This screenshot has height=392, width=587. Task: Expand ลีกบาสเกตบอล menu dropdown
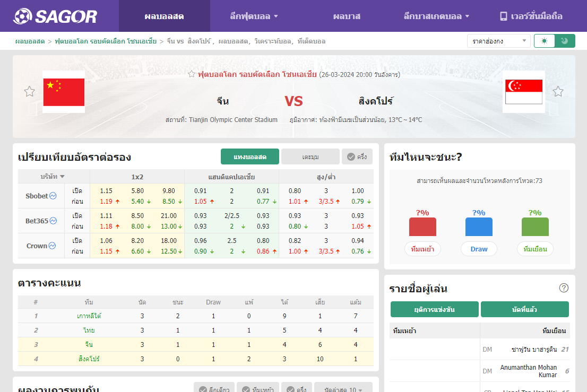[436, 16]
